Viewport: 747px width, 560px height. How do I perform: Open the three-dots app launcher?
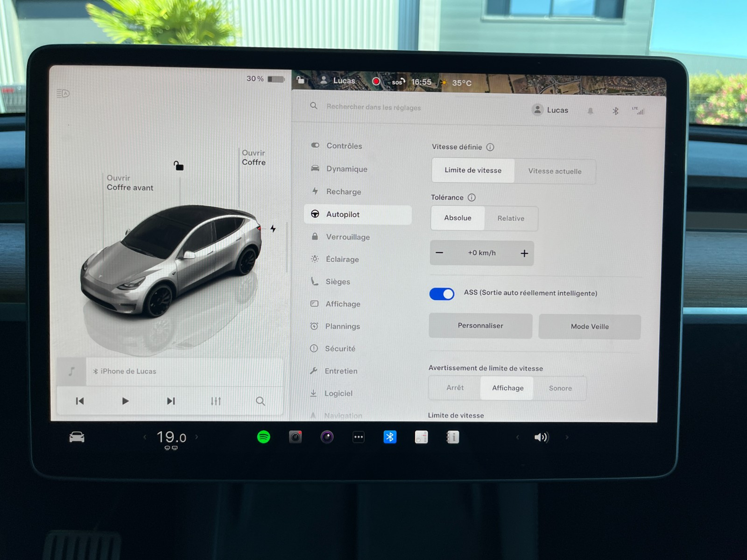359,437
